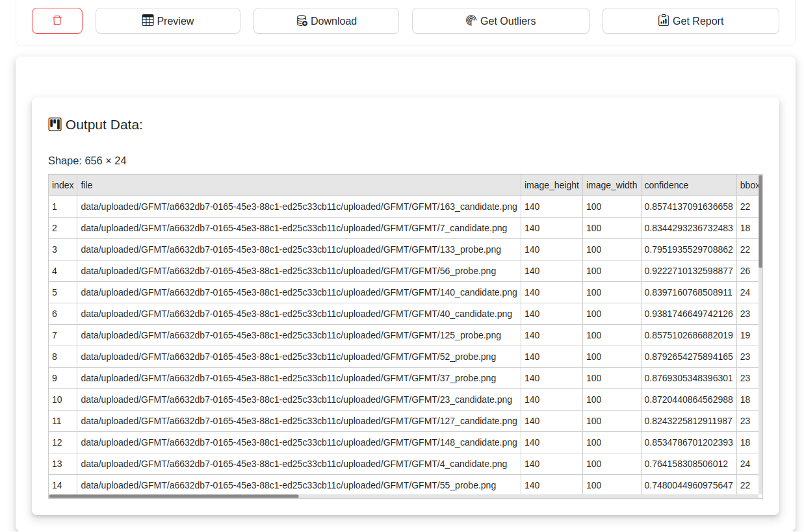Select confidence value 0.9381746649742126
This screenshot has width=804, height=532.
coord(688,314)
